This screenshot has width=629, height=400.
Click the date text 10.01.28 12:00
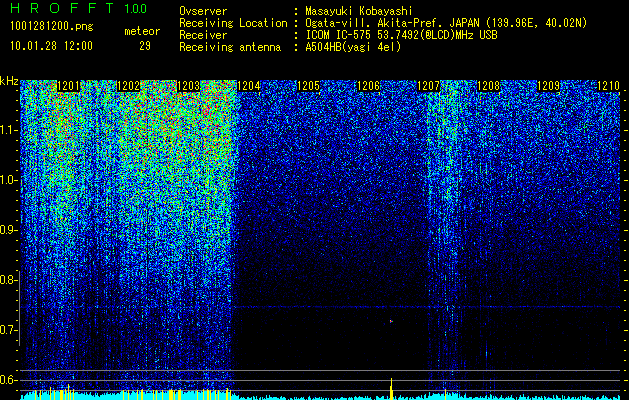52,46
